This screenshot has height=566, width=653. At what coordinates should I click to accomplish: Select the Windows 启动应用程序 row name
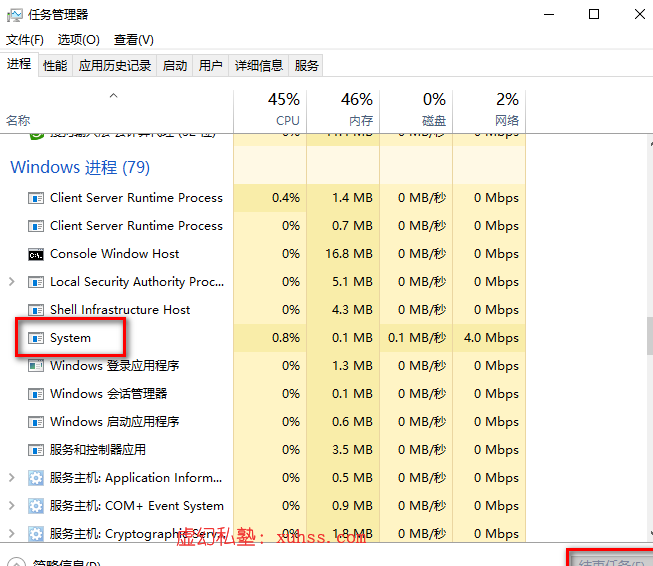pos(115,421)
